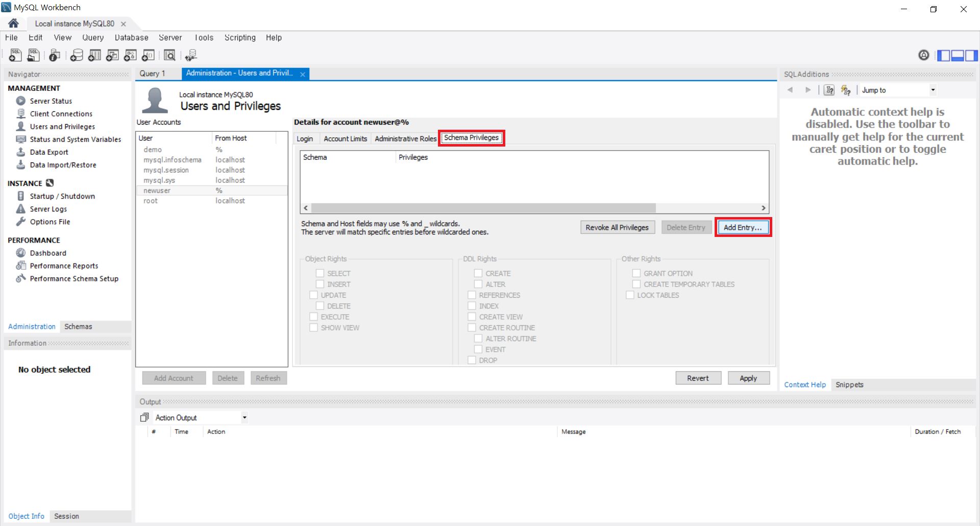Get context help for caret position
The height and width of the screenshot is (526, 980).
[x=829, y=90]
